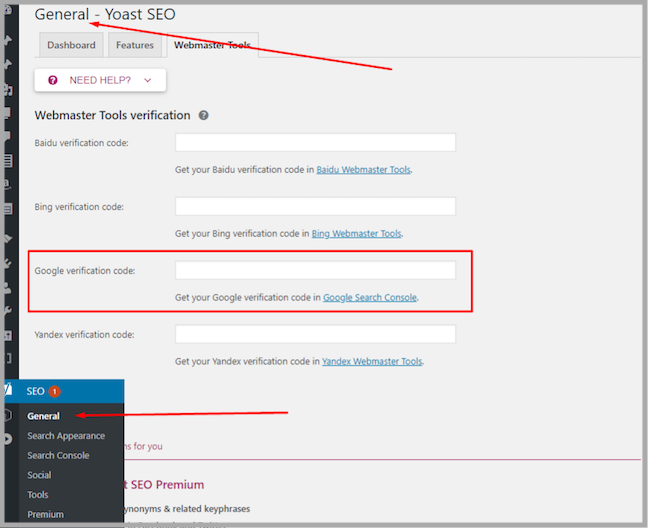Select General in the SEO submenu
The width and height of the screenshot is (648, 528).
tap(43, 416)
